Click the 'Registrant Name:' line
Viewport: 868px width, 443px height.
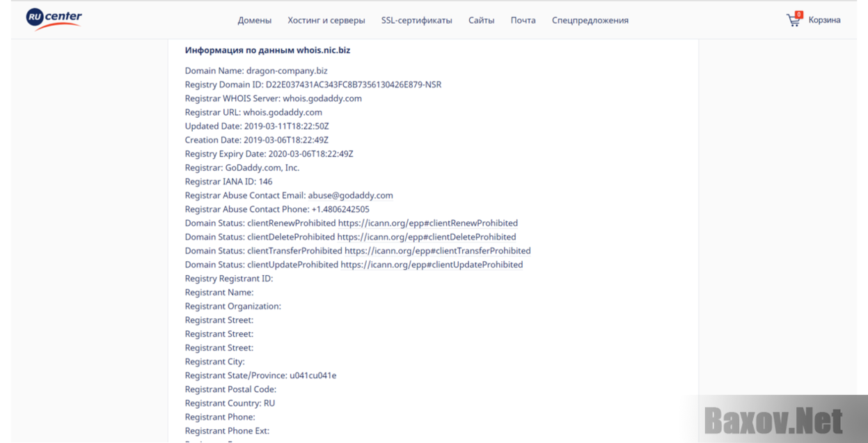[x=219, y=293]
